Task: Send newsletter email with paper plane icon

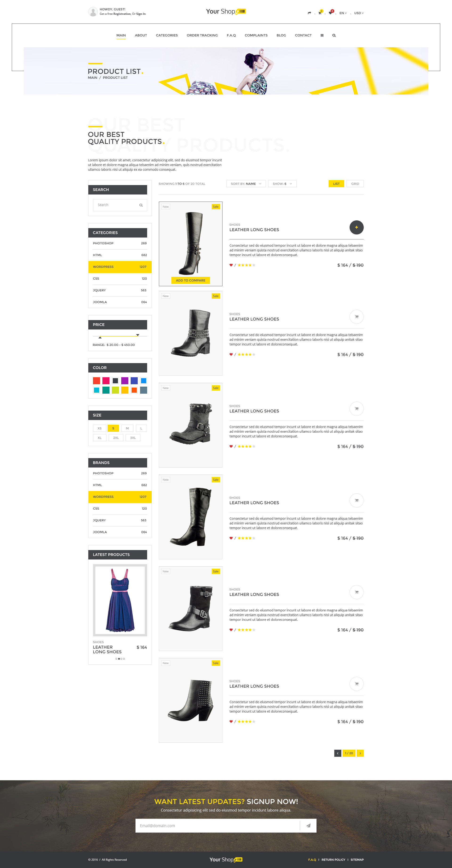Action: (308, 825)
